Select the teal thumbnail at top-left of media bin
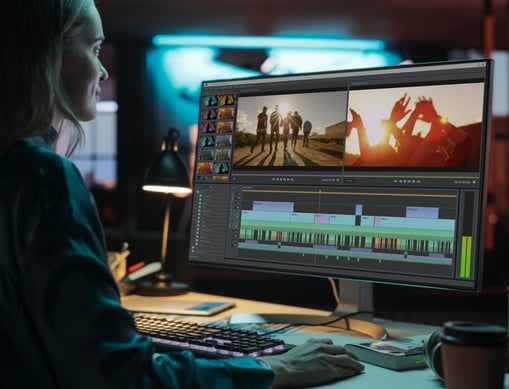The image size is (509, 389). [211, 101]
